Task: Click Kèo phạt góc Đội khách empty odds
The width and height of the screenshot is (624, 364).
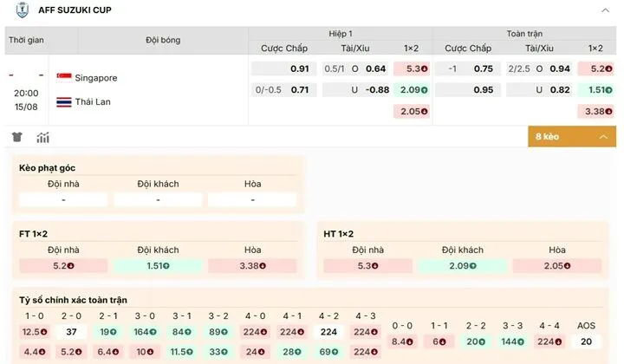Action: point(158,199)
